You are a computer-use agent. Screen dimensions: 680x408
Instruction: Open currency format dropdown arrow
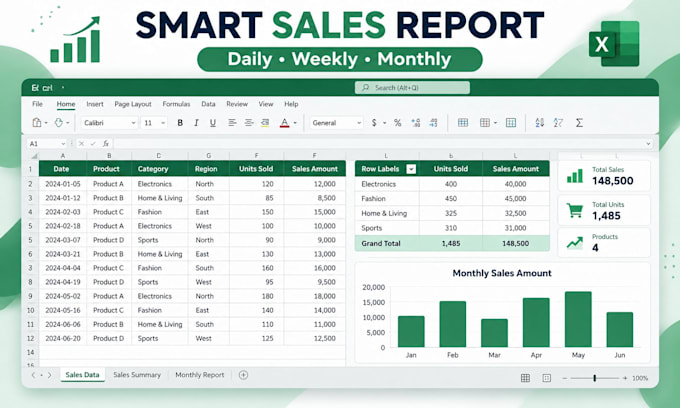[x=384, y=123]
